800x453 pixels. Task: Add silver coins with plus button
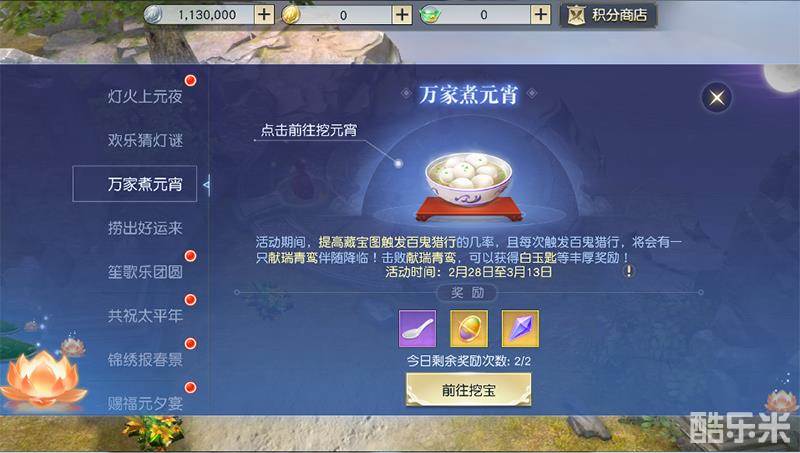(264, 15)
